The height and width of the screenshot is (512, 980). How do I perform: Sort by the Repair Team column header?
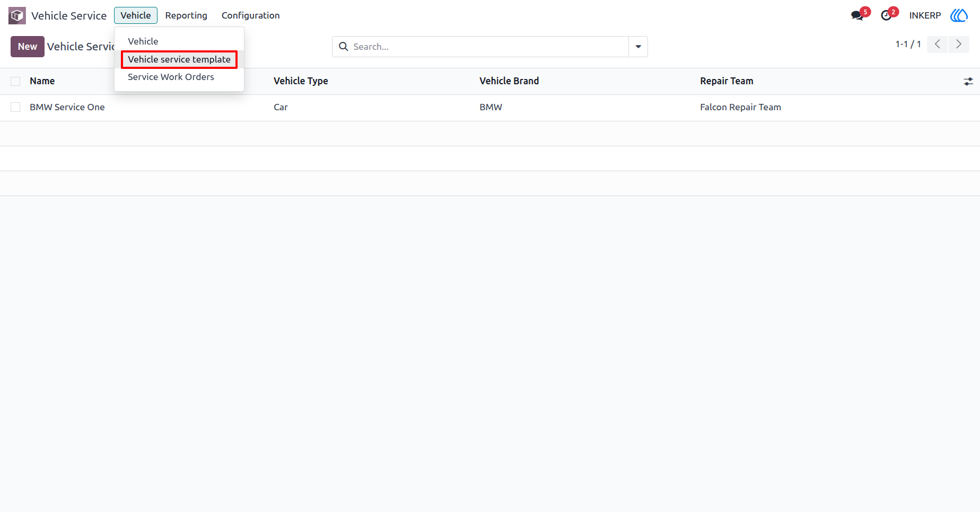(x=727, y=81)
